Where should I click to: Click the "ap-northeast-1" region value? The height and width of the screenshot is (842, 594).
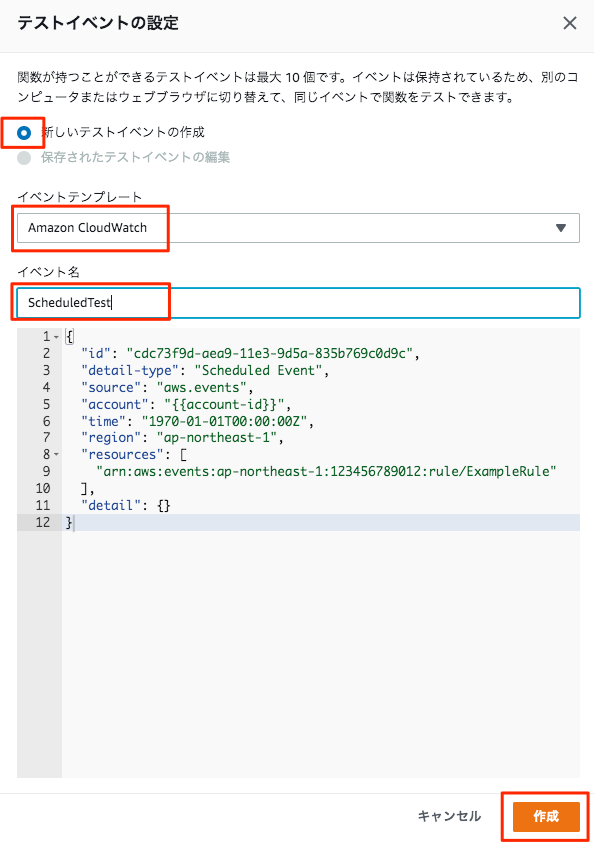(x=217, y=438)
